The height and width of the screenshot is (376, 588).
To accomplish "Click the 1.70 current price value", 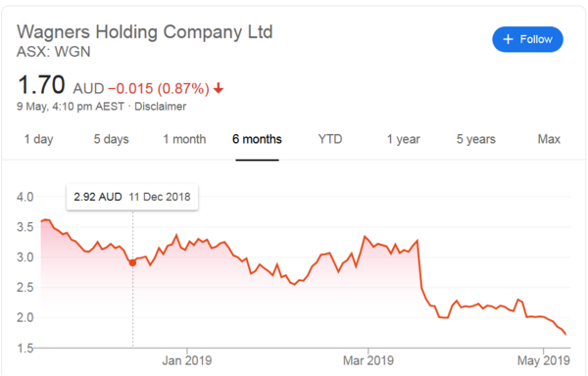I will pyautogui.click(x=41, y=84).
